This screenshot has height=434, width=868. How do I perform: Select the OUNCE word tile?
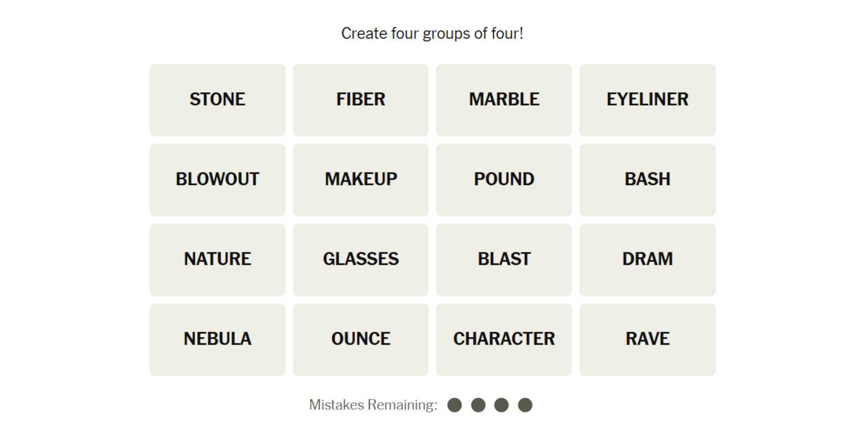[x=360, y=339]
